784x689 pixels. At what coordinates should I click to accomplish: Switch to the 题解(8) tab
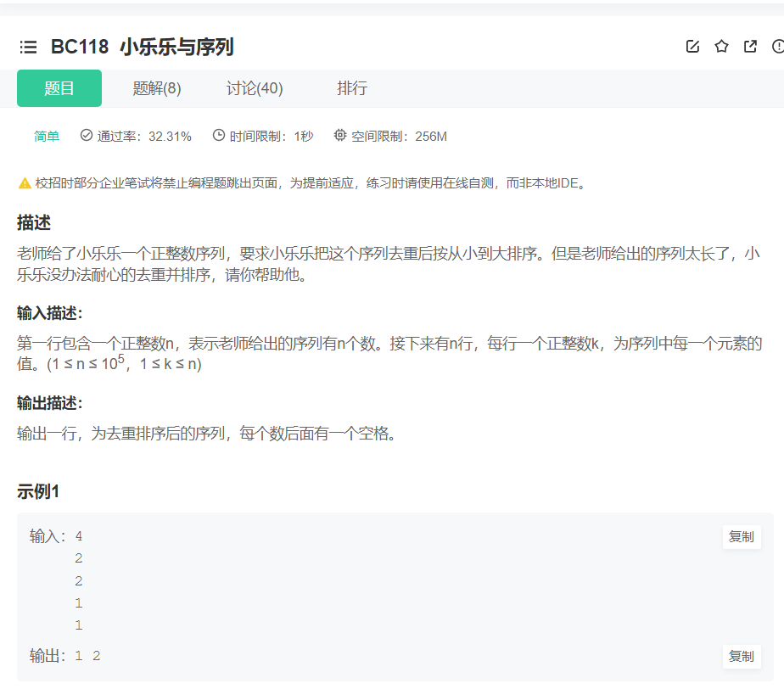(157, 88)
